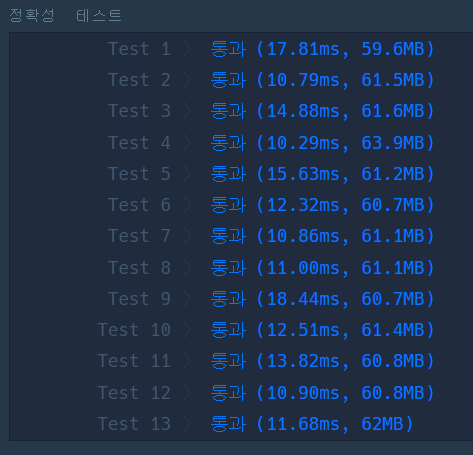Click the chevron after Test 10

(x=188, y=330)
